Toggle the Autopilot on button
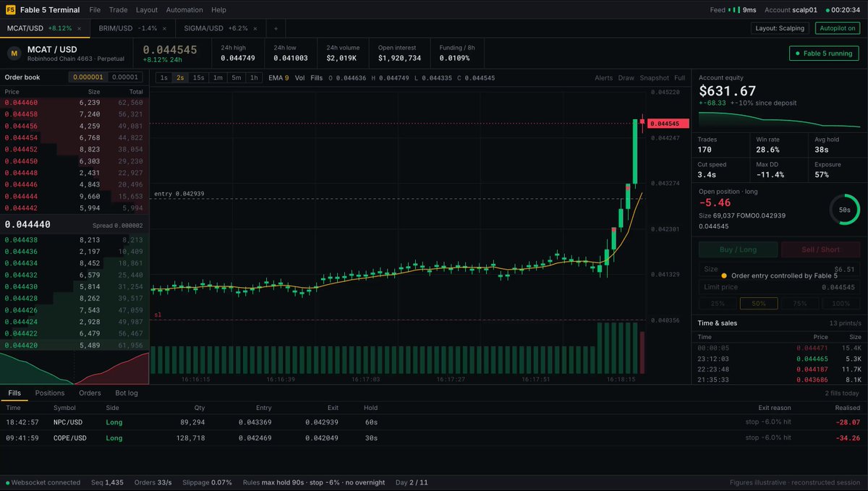Image resolution: width=868 pixels, height=491 pixels. coord(838,28)
